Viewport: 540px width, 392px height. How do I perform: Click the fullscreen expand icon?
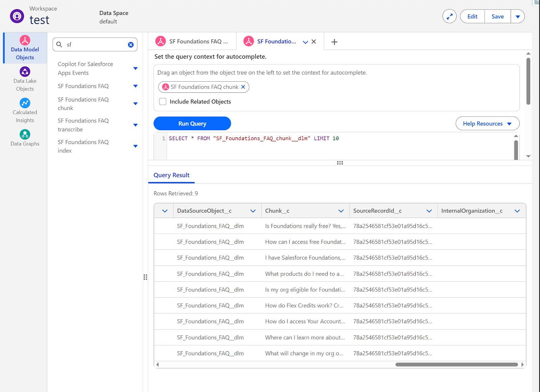tap(449, 17)
